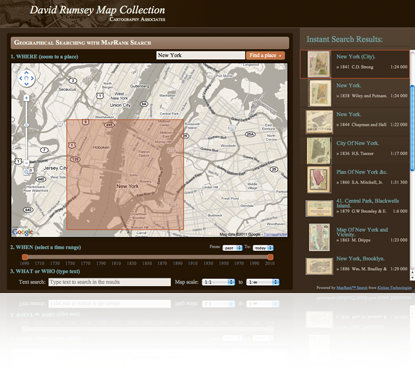Click the Find a place button
The width and height of the screenshot is (415, 385).
[265, 55]
